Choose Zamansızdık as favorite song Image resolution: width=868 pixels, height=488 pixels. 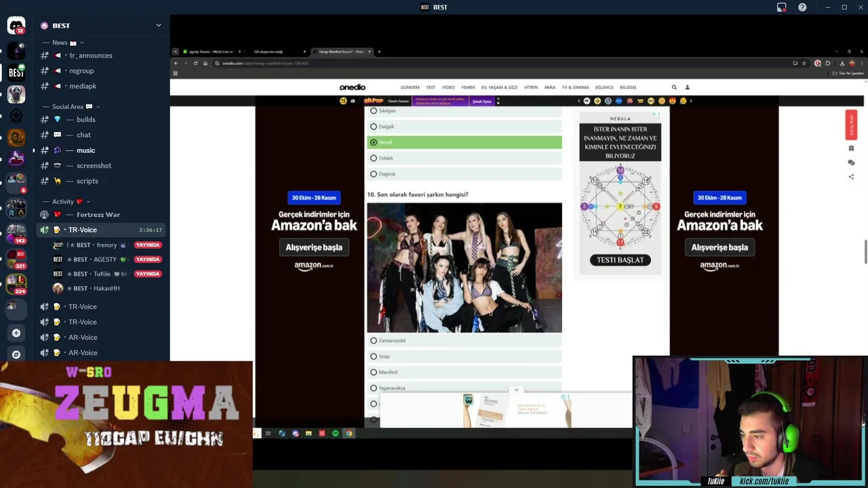tap(465, 340)
